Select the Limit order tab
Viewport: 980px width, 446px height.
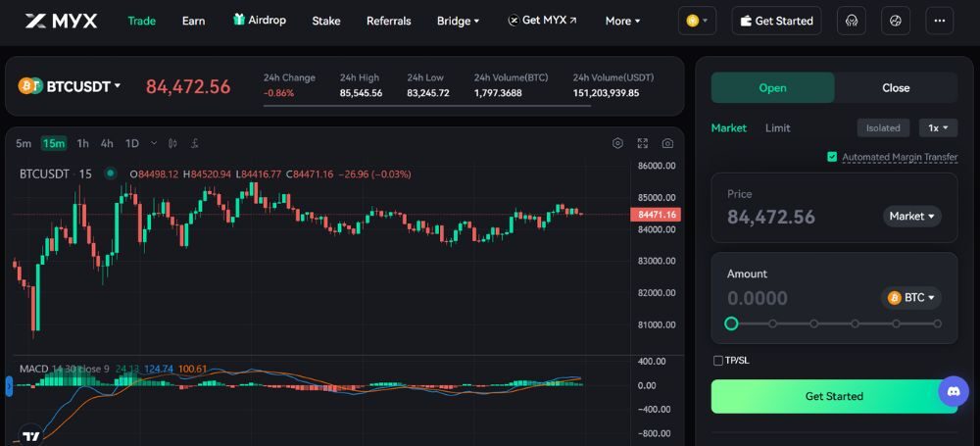777,127
